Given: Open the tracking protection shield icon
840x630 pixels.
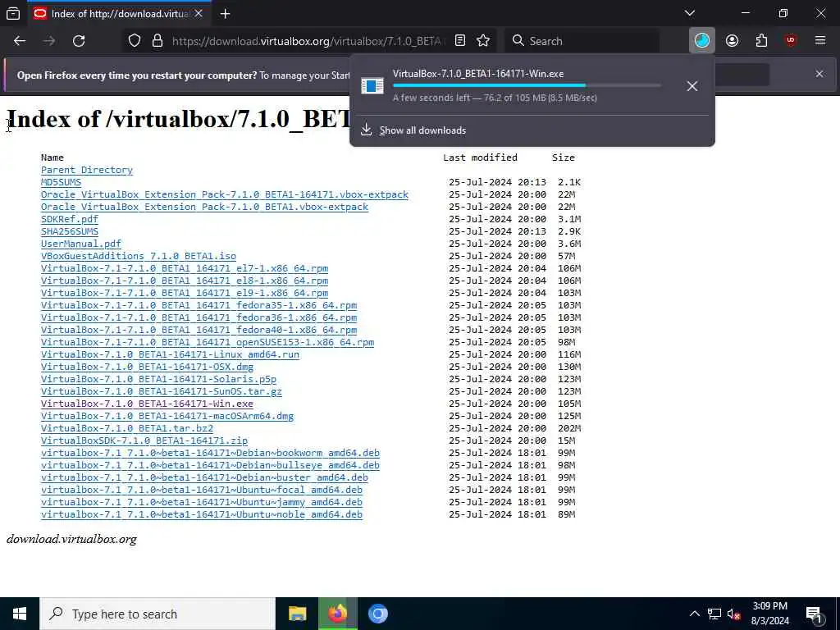Looking at the screenshot, I should pyautogui.click(x=135, y=41).
